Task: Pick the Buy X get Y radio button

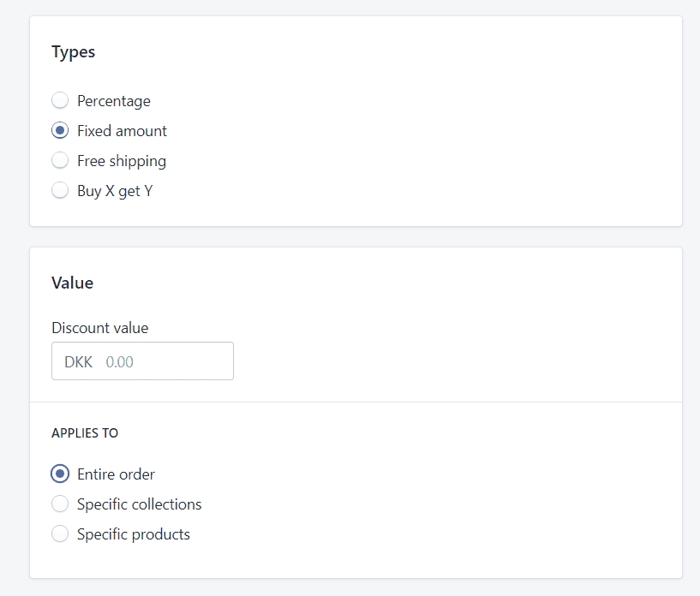Action: click(60, 190)
